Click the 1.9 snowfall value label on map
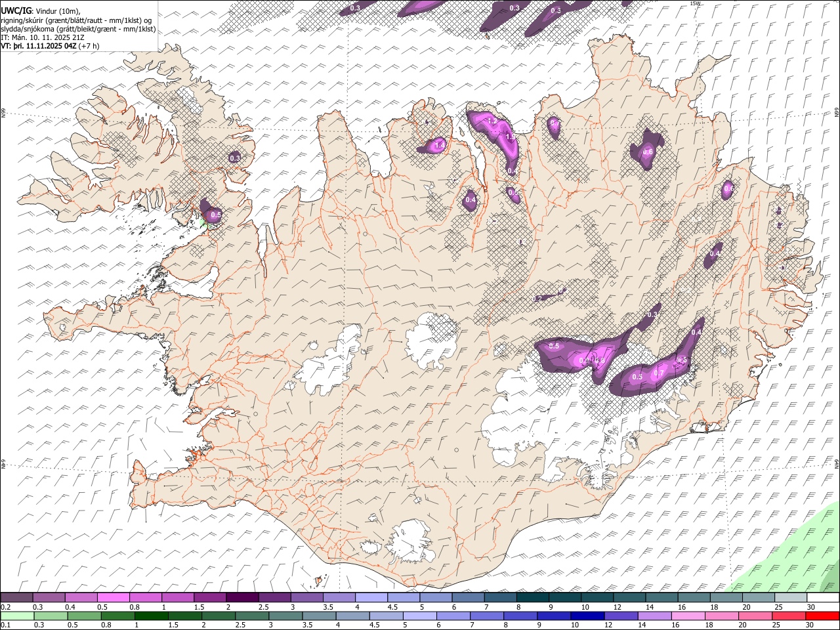Screen dimensions: 840x630 coord(511,136)
